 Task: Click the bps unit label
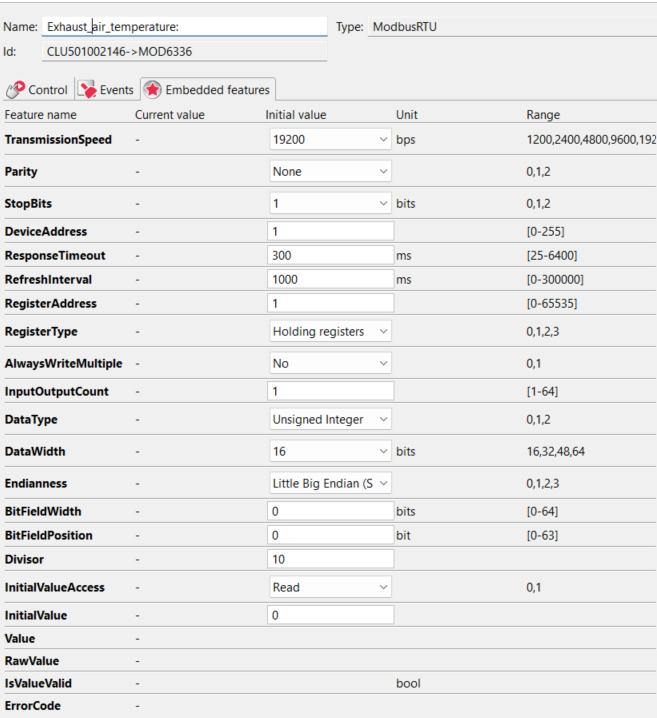pos(406,140)
